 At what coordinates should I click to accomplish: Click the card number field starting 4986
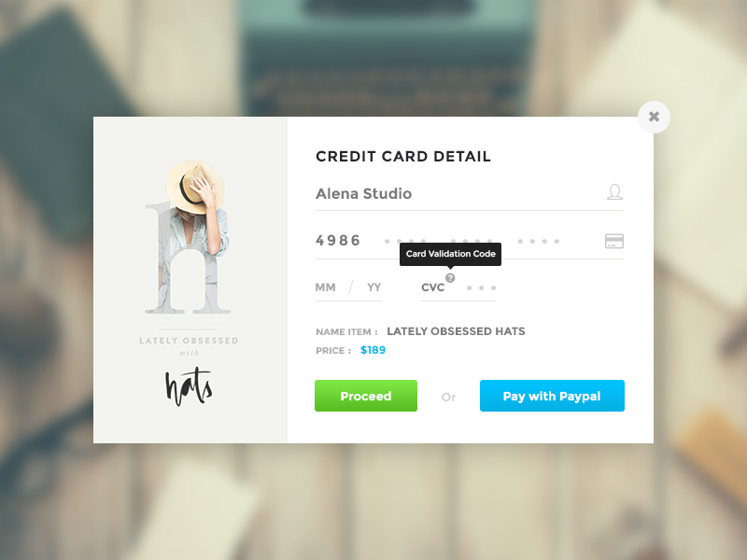(470, 241)
